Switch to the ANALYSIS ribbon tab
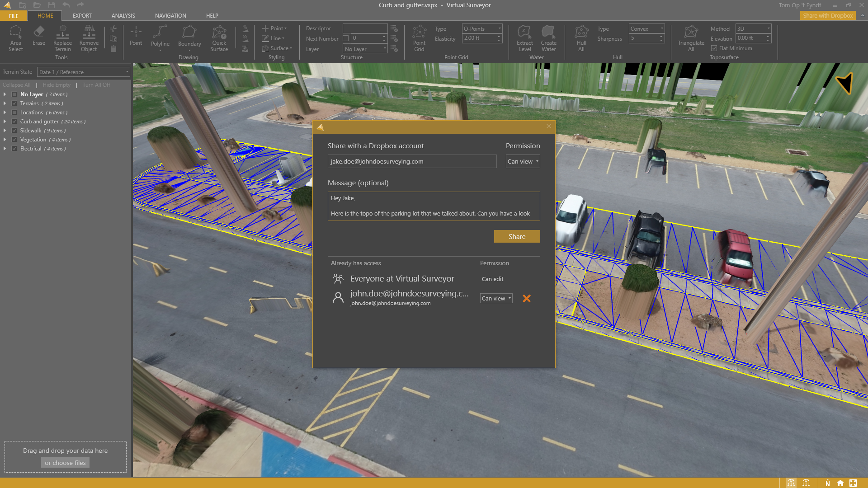 [x=123, y=16]
